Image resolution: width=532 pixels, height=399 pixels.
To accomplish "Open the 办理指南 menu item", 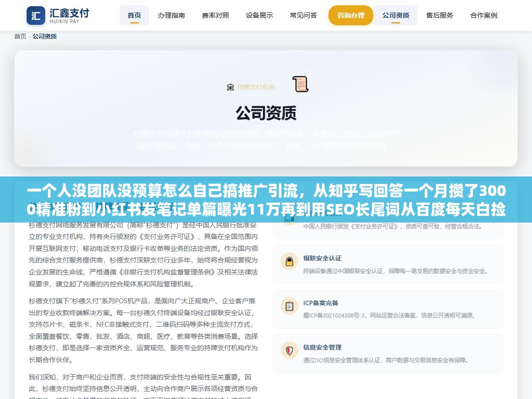I will [172, 15].
